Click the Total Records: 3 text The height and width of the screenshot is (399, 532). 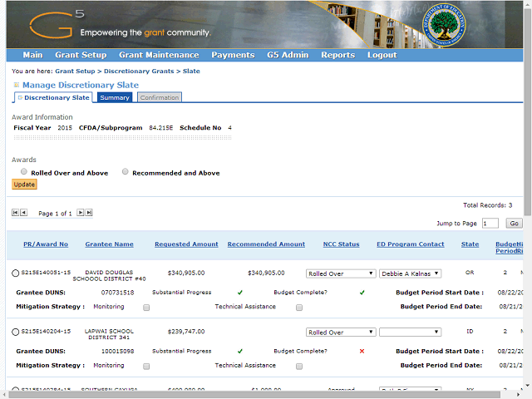pyautogui.click(x=488, y=205)
